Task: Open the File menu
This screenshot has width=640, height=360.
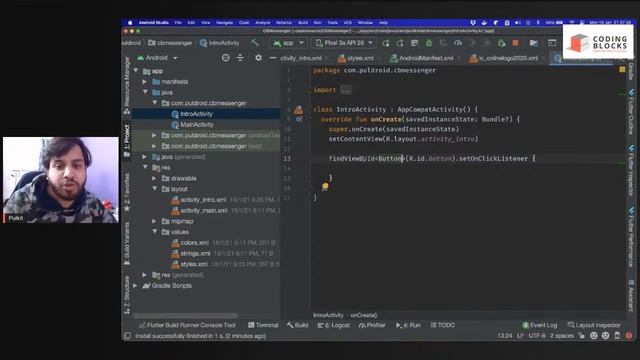Action: (178, 22)
